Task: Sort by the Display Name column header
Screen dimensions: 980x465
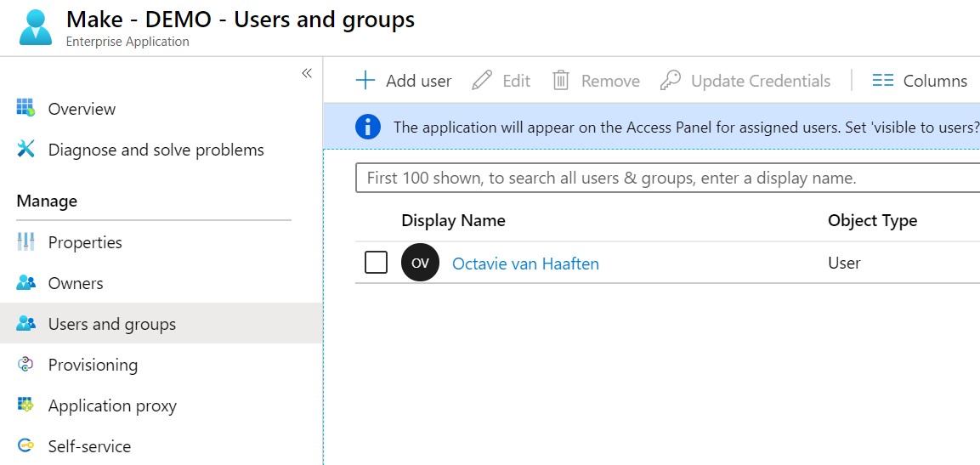Action: [x=453, y=220]
